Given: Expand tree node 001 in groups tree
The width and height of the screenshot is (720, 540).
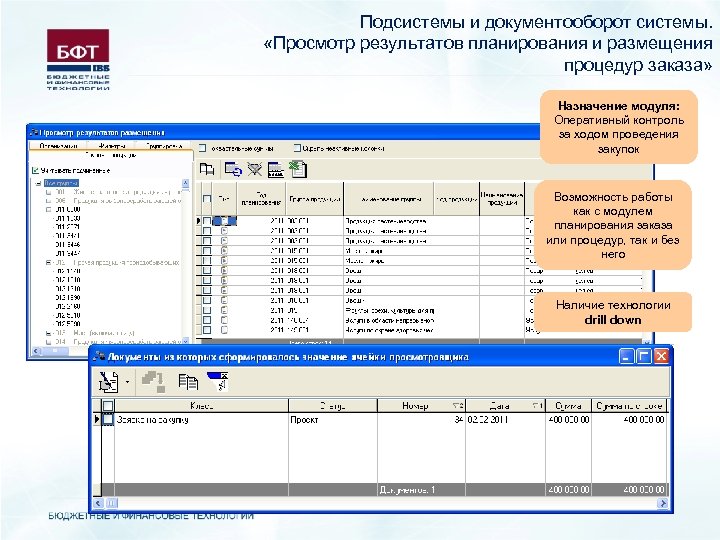Looking at the screenshot, I should click(48, 192).
